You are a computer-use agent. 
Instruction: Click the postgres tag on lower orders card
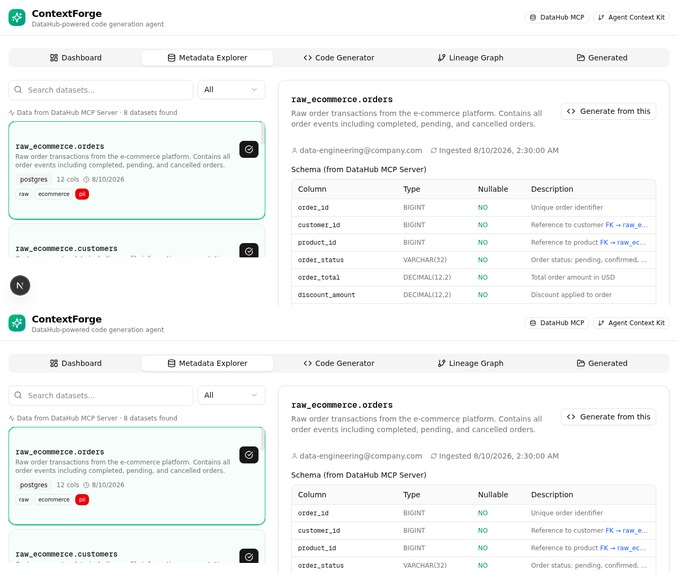point(34,485)
